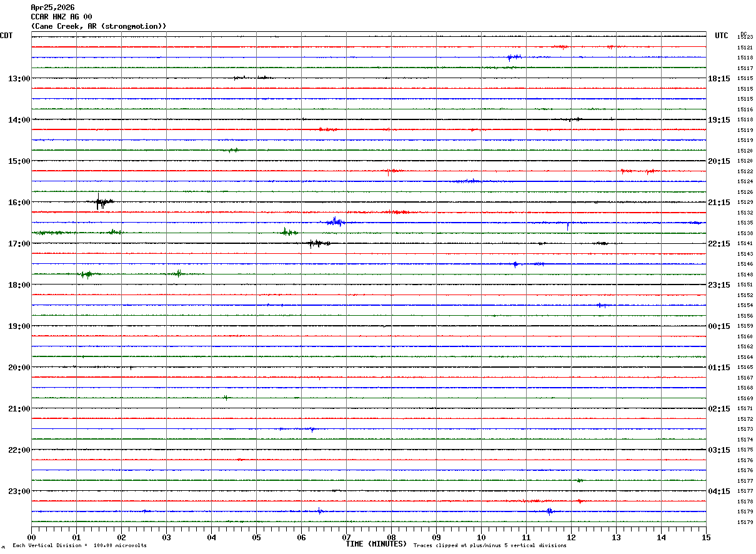Select the 14:00 CDT row label
756x554 pixels.
coord(19,120)
